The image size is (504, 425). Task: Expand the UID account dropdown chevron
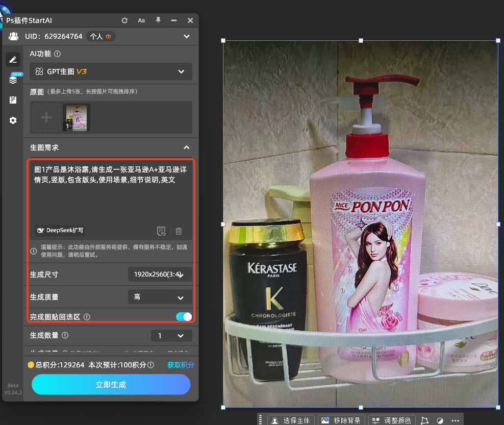(187, 36)
